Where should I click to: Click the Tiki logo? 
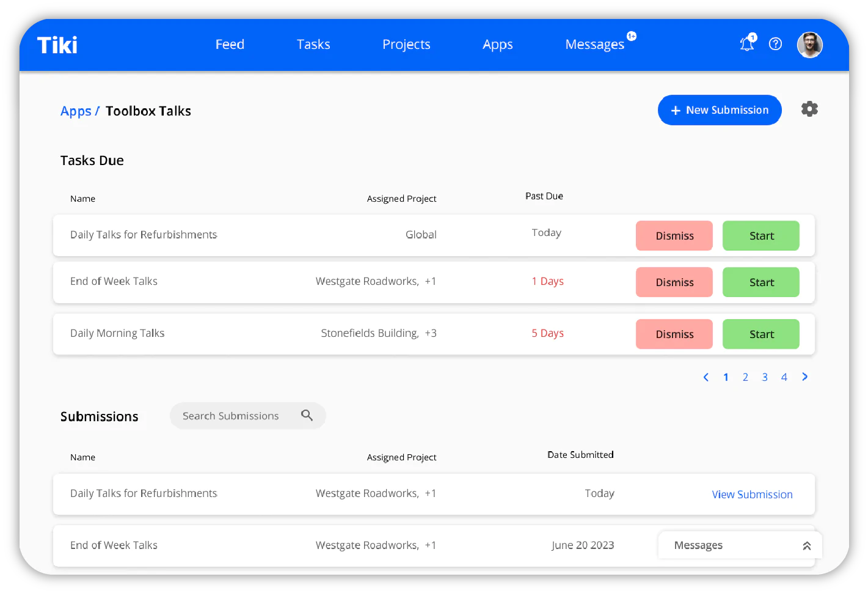(57, 45)
